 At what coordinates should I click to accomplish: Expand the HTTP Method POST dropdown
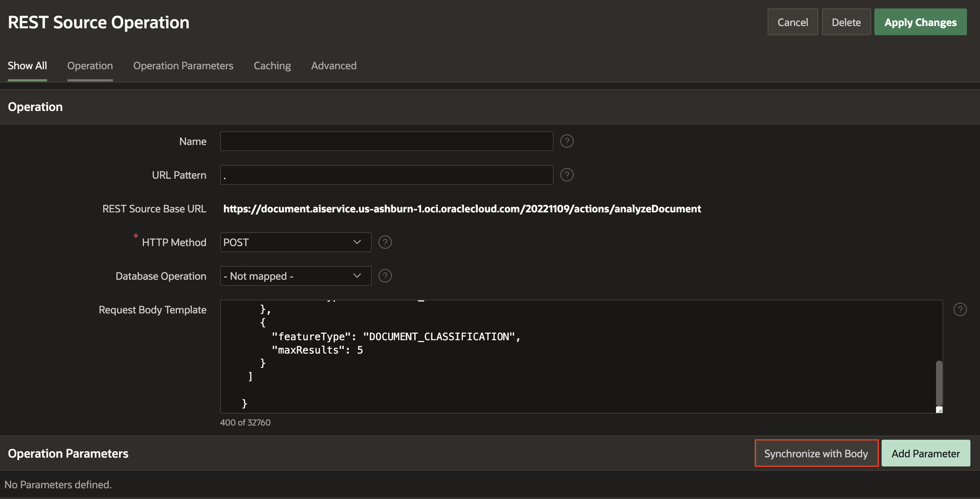pos(296,242)
